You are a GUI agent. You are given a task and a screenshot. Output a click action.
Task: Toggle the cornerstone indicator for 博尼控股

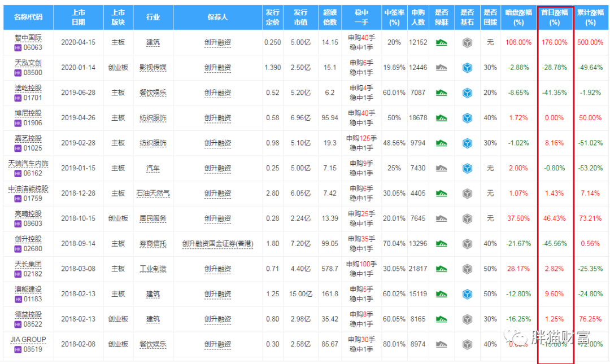[467, 117]
